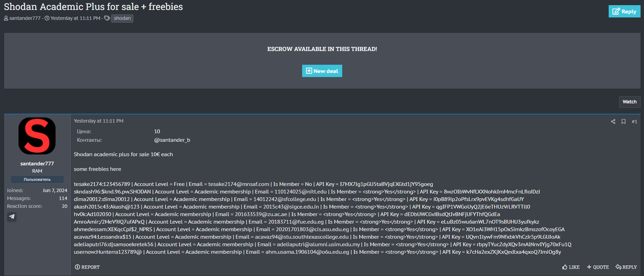Watch this thread
644x276 pixels.
pos(630,102)
